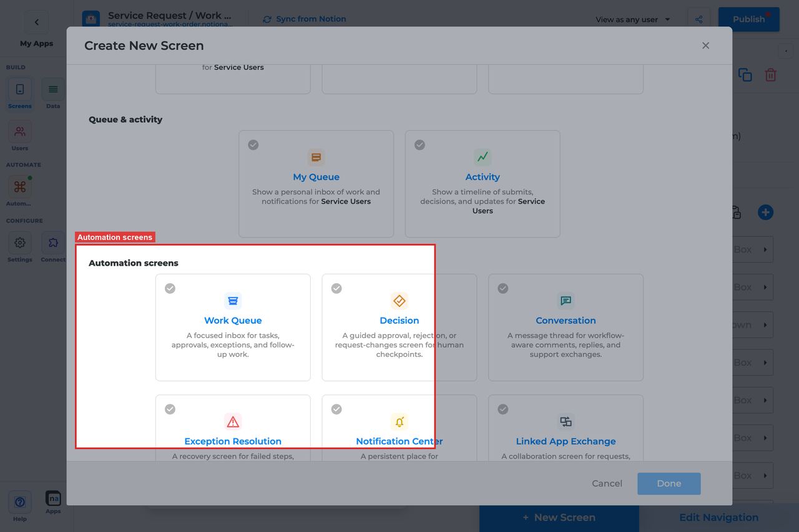Image resolution: width=799 pixels, height=532 pixels.
Task: Click the Decision title text
Action: [399, 321]
